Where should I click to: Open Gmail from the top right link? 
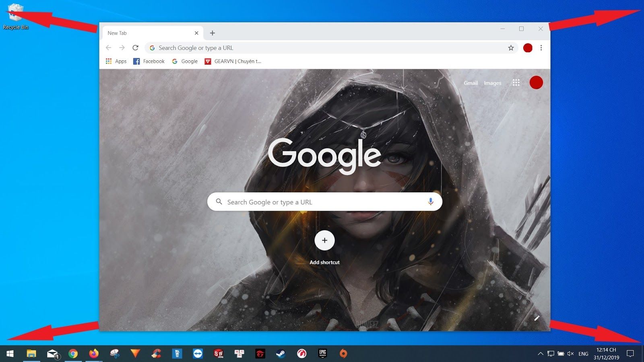click(x=471, y=83)
